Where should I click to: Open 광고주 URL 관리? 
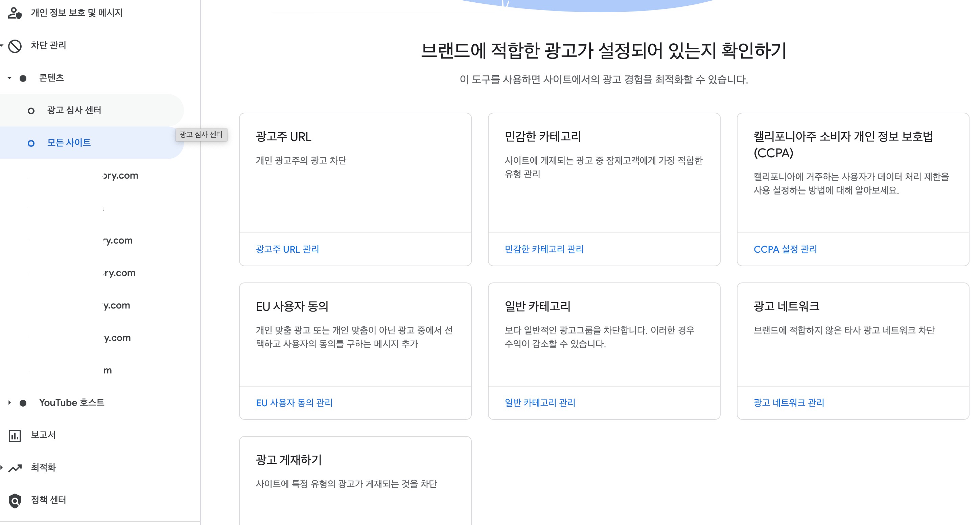[287, 249]
